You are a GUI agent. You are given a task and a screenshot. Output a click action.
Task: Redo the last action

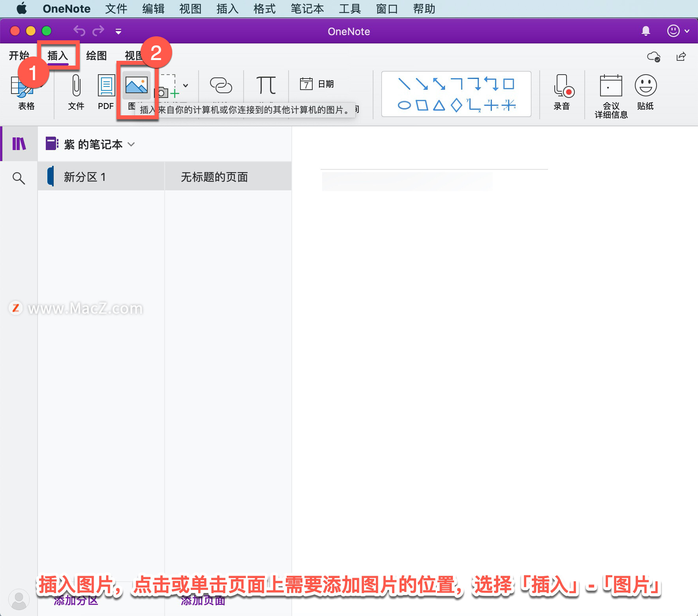tap(98, 30)
